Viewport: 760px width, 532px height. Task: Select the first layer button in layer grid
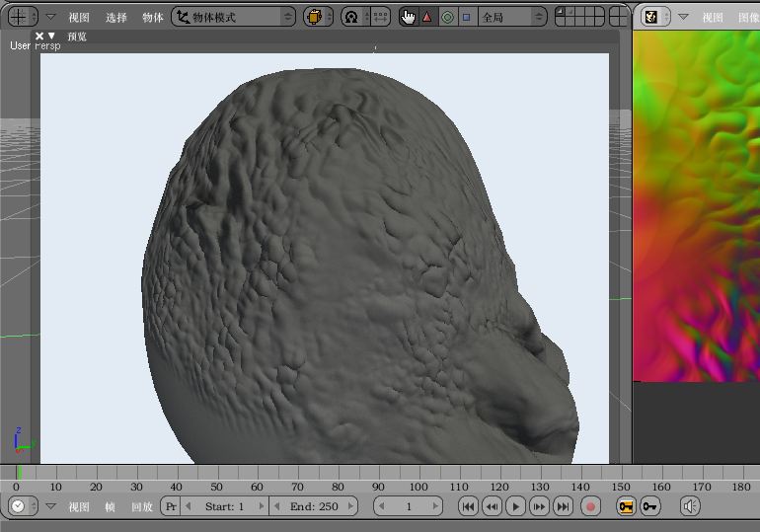pos(560,12)
